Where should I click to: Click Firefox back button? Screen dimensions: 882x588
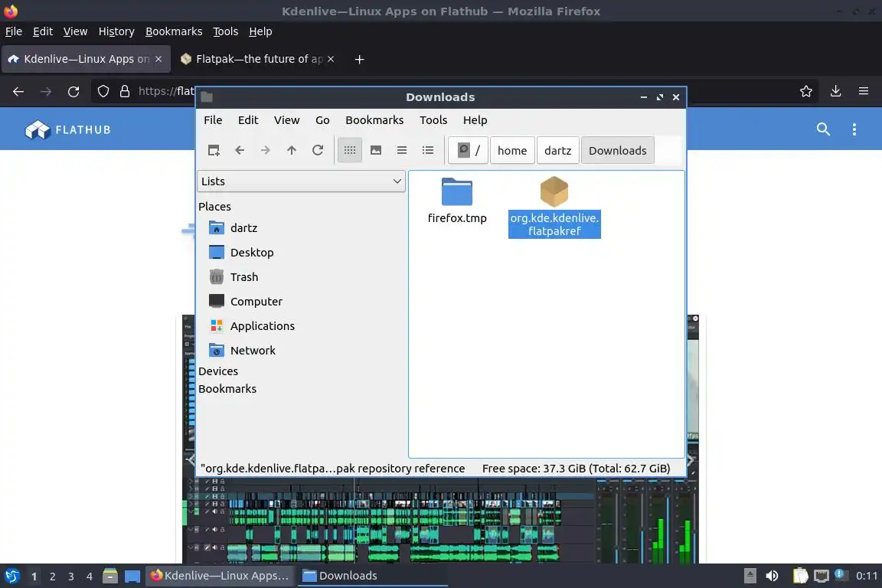click(x=18, y=91)
